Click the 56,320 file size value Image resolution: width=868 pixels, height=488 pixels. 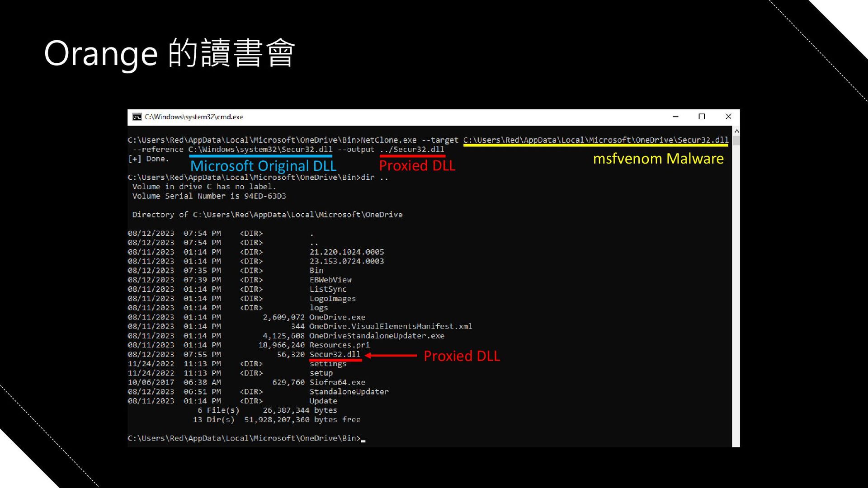291,354
